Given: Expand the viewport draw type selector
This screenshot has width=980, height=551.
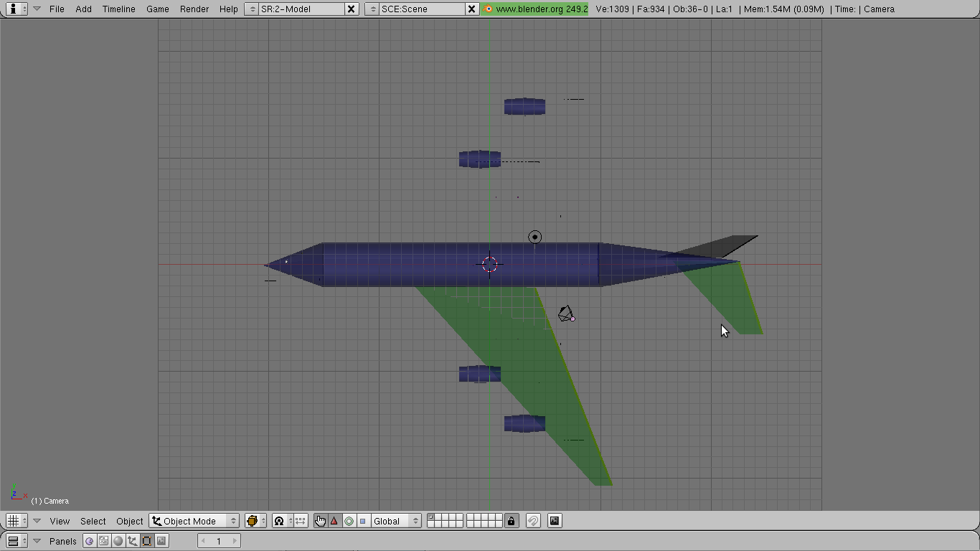Looking at the screenshot, I should [x=255, y=521].
